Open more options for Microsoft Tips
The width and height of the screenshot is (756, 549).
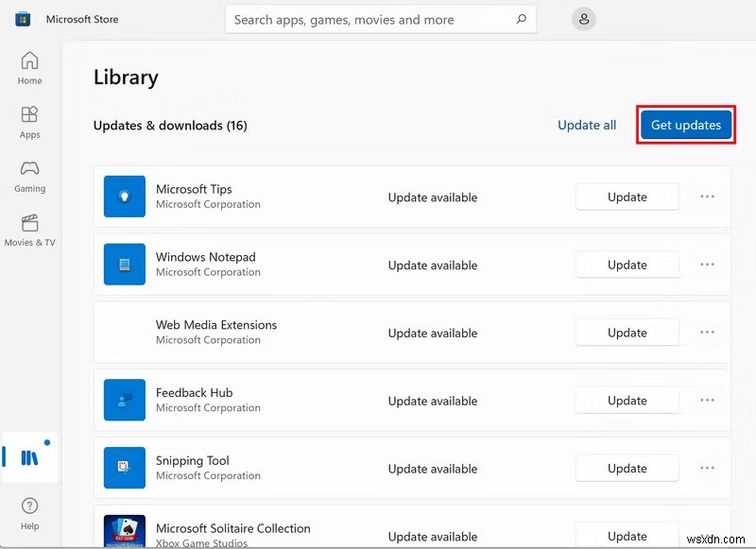pos(707,197)
